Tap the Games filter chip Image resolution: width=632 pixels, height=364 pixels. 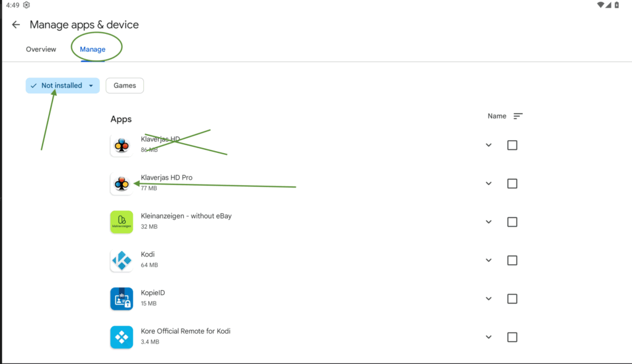pyautogui.click(x=125, y=86)
